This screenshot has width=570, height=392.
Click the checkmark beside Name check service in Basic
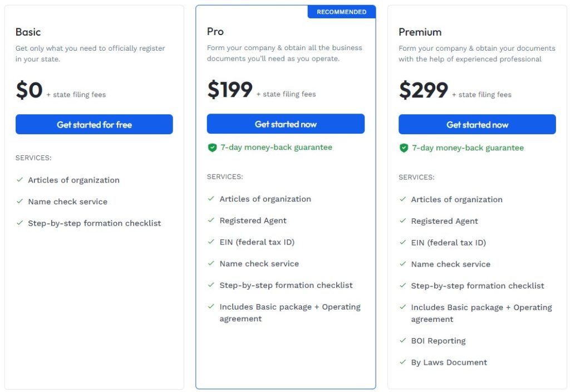(x=19, y=202)
